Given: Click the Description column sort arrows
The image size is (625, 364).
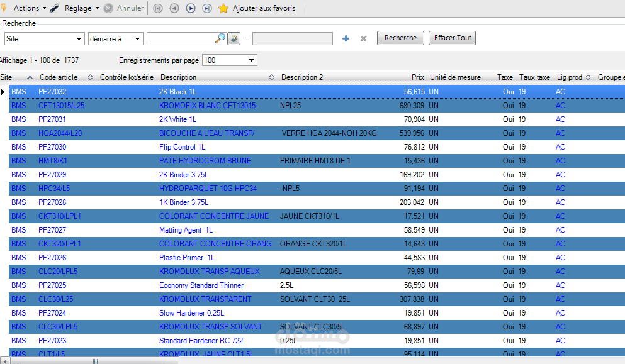Looking at the screenshot, I should click(x=271, y=77).
